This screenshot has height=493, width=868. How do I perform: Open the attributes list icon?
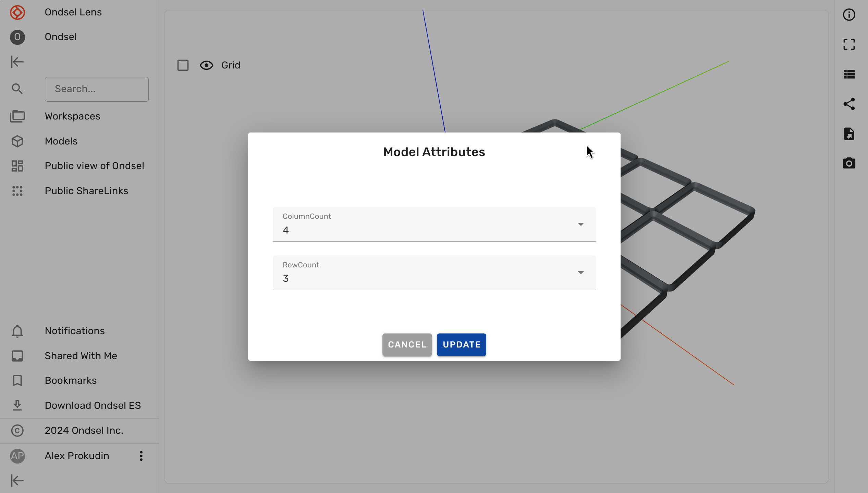(x=849, y=74)
